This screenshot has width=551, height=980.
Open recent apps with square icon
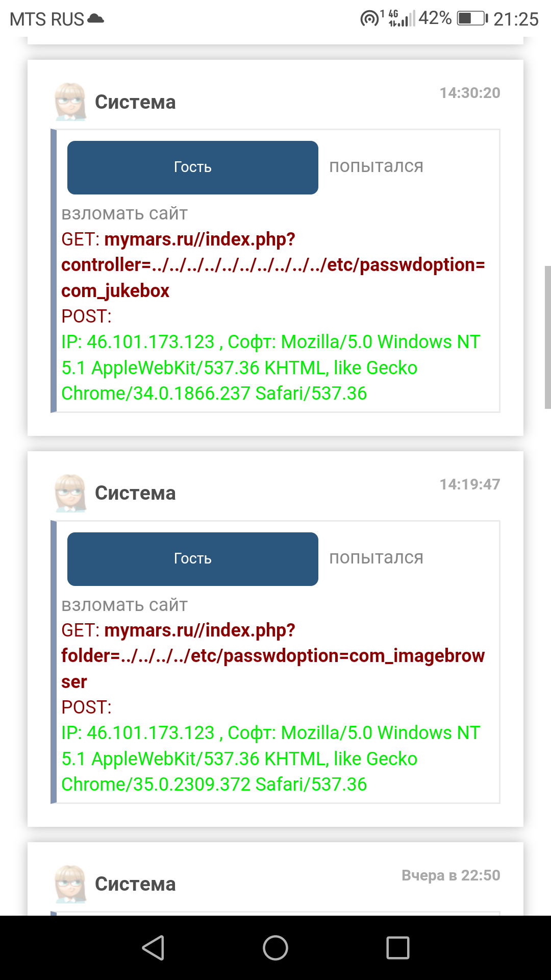(x=398, y=948)
